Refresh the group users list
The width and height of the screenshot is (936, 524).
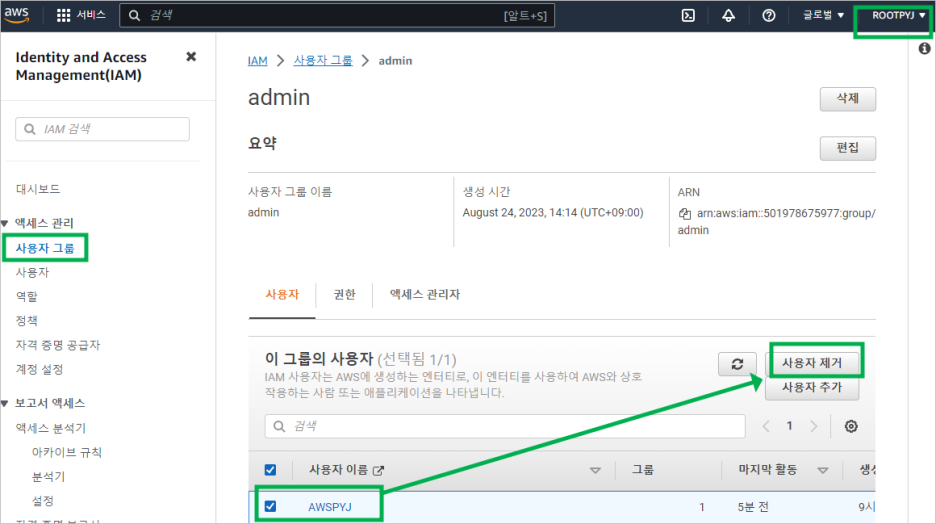pos(737,363)
